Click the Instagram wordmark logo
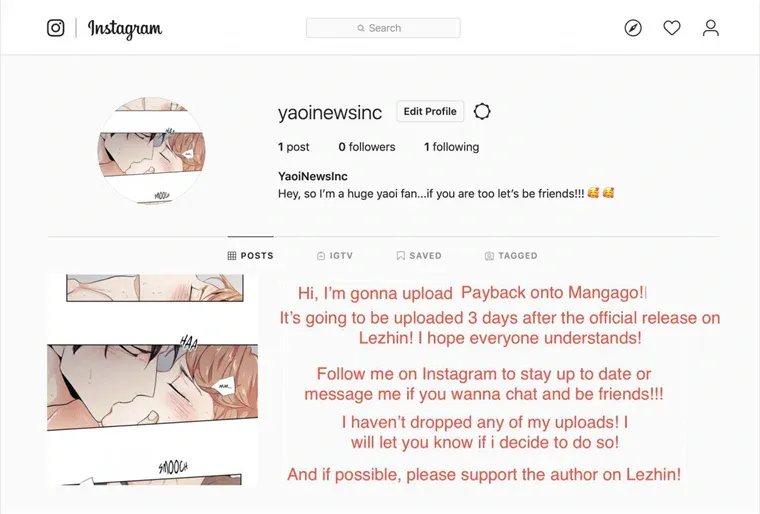The image size is (760, 514). [125, 29]
